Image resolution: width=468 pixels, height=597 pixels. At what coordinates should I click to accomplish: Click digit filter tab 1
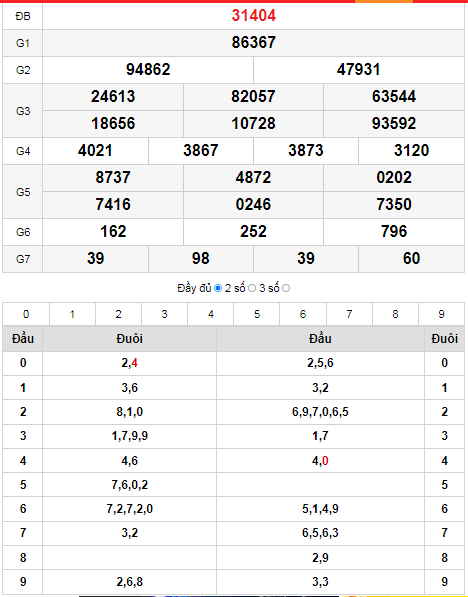point(72,314)
